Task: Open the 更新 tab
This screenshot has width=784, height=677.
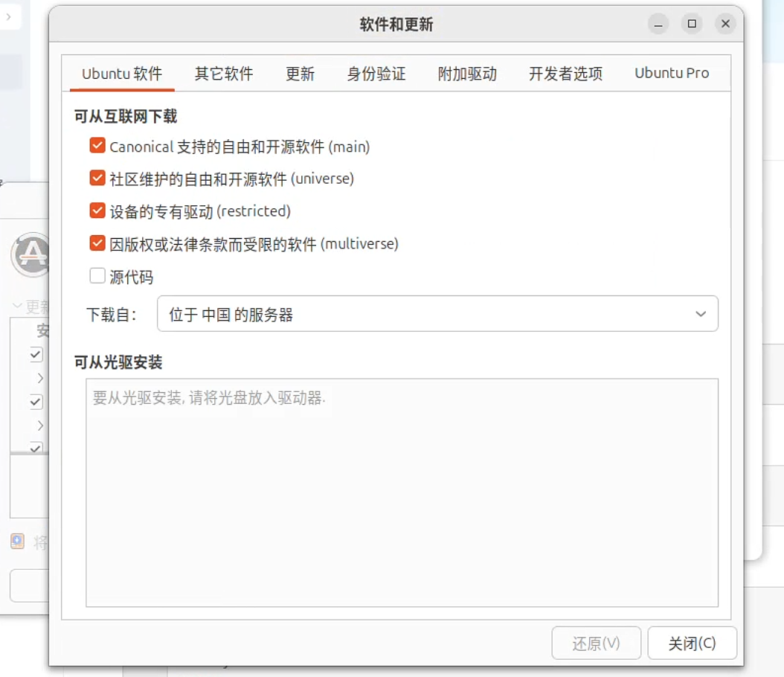Action: (x=300, y=74)
